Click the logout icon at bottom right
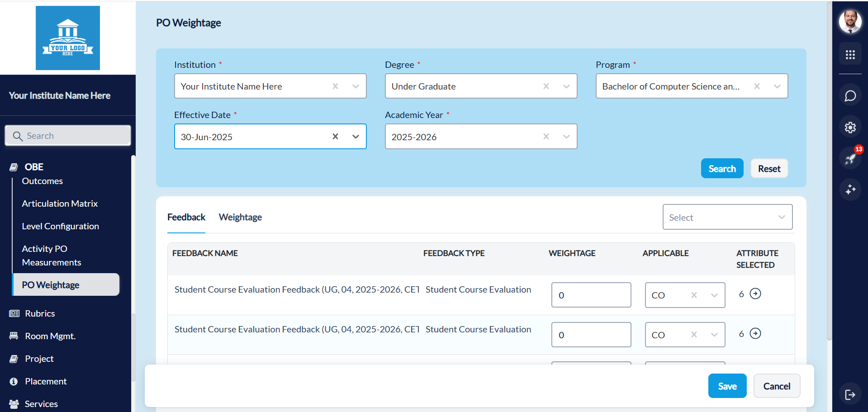 click(850, 394)
